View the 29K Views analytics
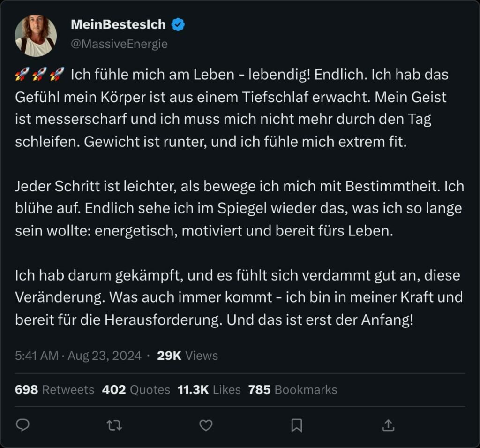Image resolution: width=480 pixels, height=448 pixels. (187, 356)
